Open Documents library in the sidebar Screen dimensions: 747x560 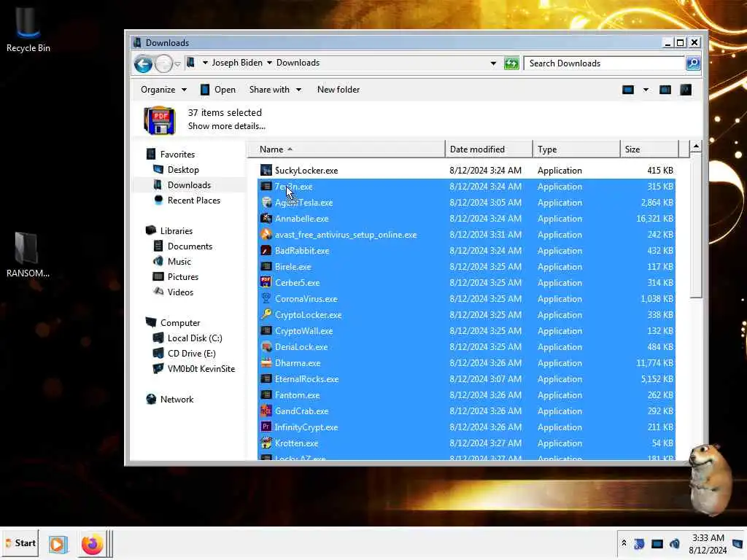pyautogui.click(x=190, y=246)
